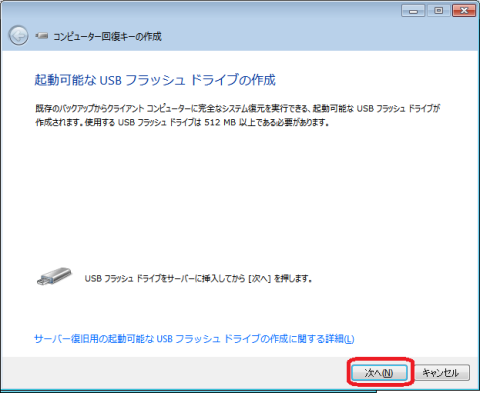480x393 pixels.
Task: Minimize the wizard window
Action: [413, 11]
